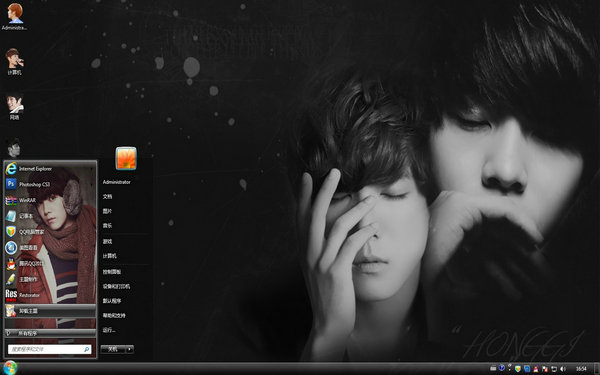
Task: Open the 计算机 desktop icon
Action: [14, 61]
